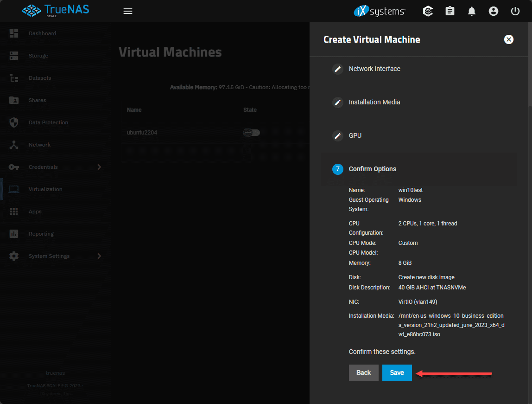
Task: Click the Save button
Action: click(x=397, y=373)
